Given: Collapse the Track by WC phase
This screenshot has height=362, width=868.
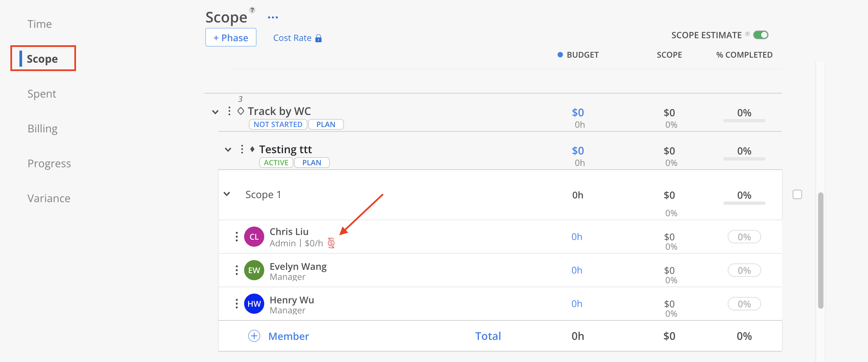Looking at the screenshot, I should [215, 112].
